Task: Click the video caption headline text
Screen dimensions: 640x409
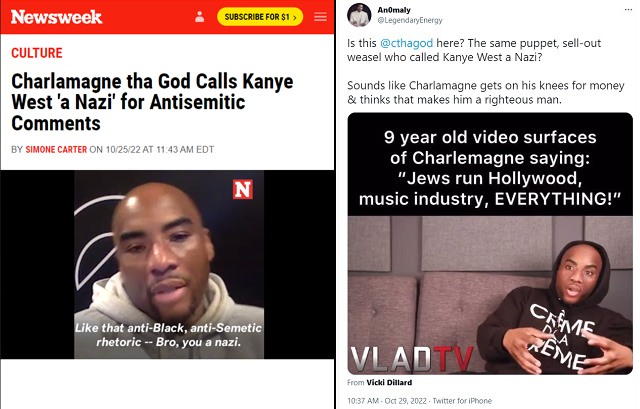Action: tap(490, 168)
